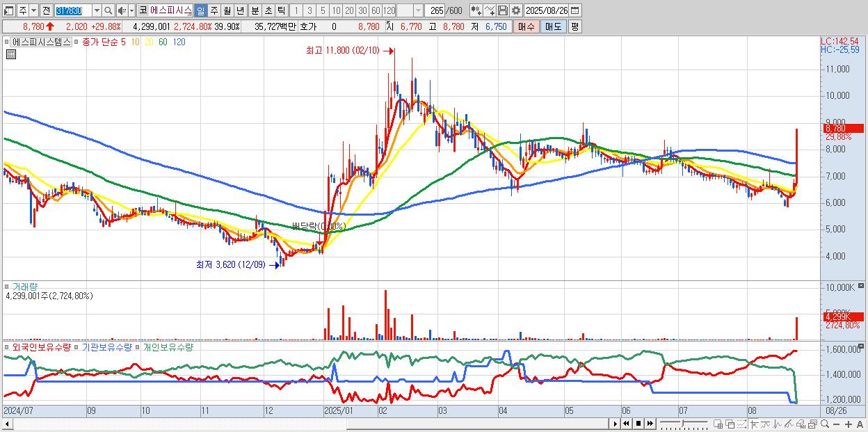Image resolution: width=868 pixels, height=432 pixels.
Task: Click the 평 button next to 매도
Action: tap(574, 26)
